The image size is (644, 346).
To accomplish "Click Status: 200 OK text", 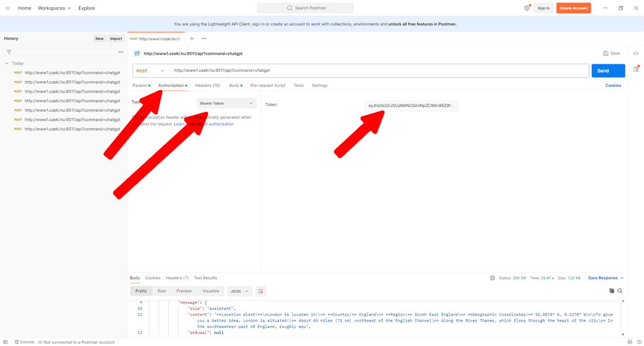I will click(x=512, y=278).
